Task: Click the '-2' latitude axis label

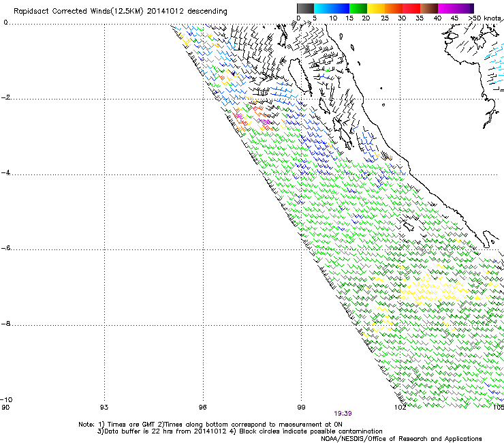Action: 5,97
